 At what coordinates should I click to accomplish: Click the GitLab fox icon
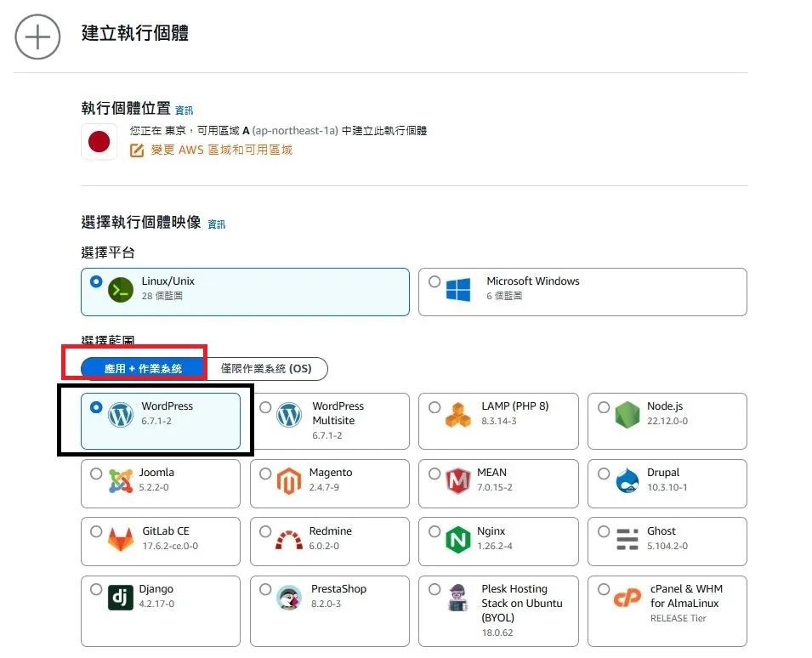pyautogui.click(x=120, y=540)
